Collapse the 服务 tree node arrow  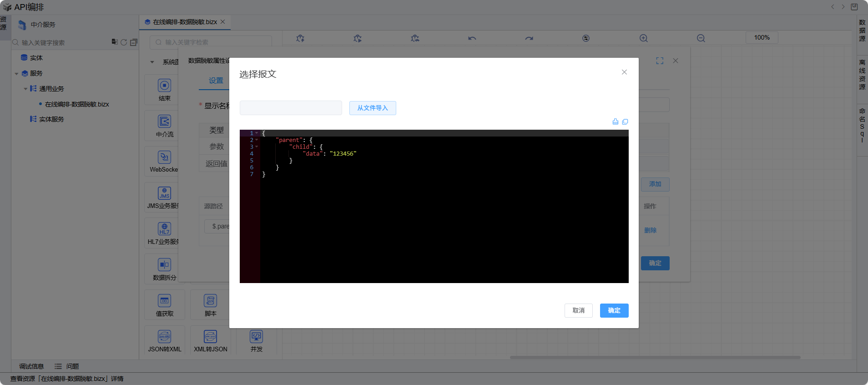(17, 74)
